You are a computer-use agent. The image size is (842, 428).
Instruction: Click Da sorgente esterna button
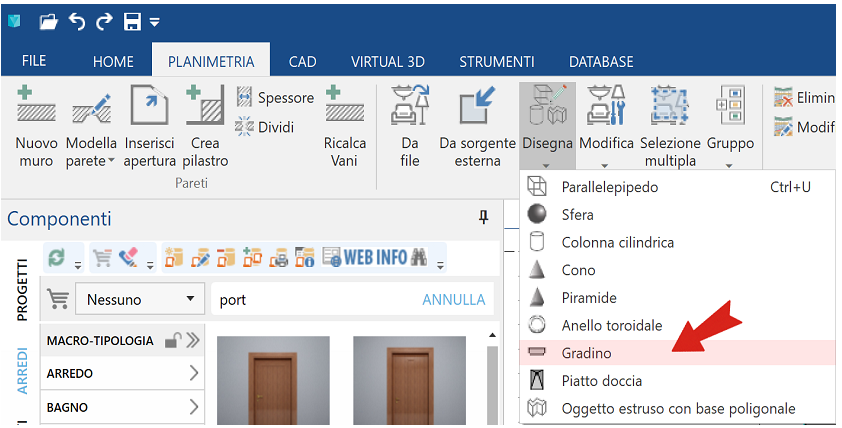click(477, 127)
